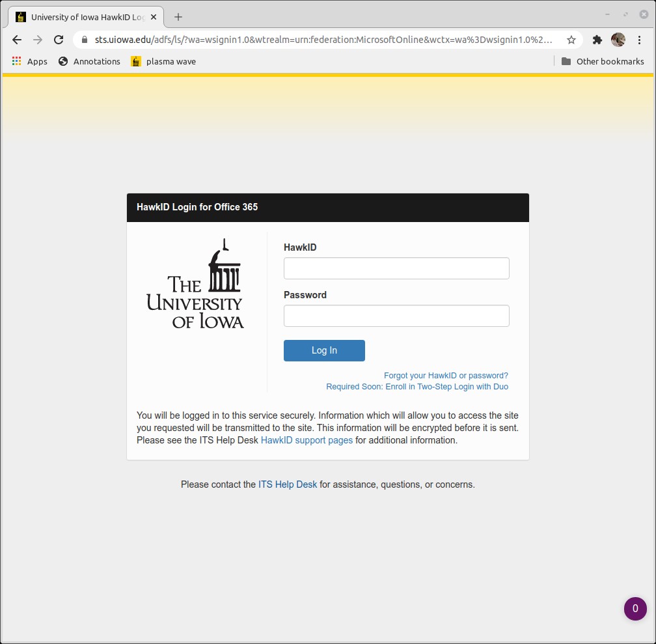Viewport: 656px width, 644px height.
Task: Close the browser window
Action: (644, 15)
